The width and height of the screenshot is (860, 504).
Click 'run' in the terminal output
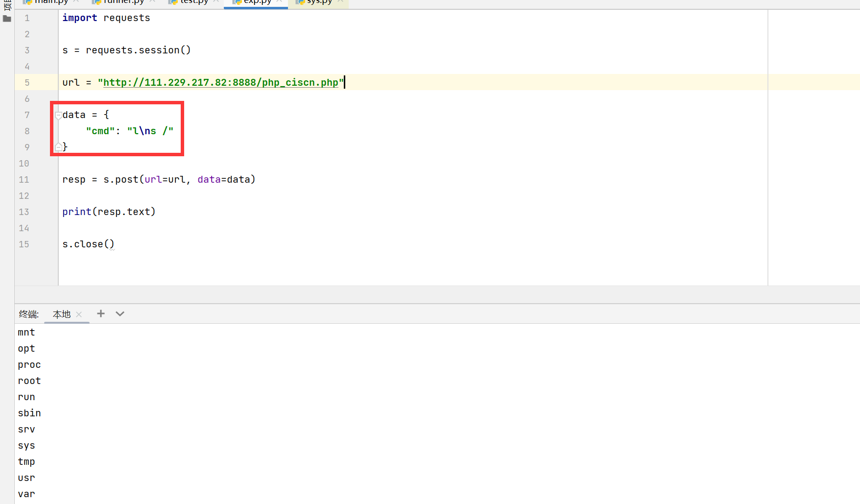pyautogui.click(x=26, y=397)
